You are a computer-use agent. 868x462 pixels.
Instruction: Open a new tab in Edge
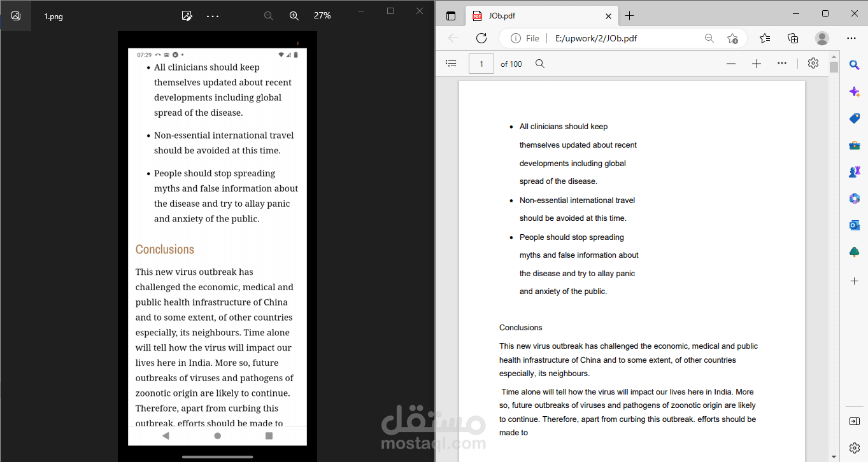point(629,16)
